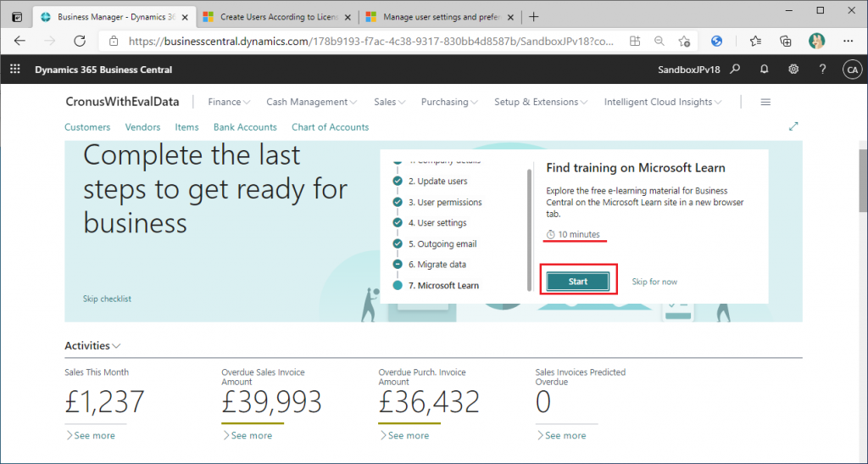Click the browser refresh icon
The width and height of the screenshot is (868, 464).
click(80, 41)
